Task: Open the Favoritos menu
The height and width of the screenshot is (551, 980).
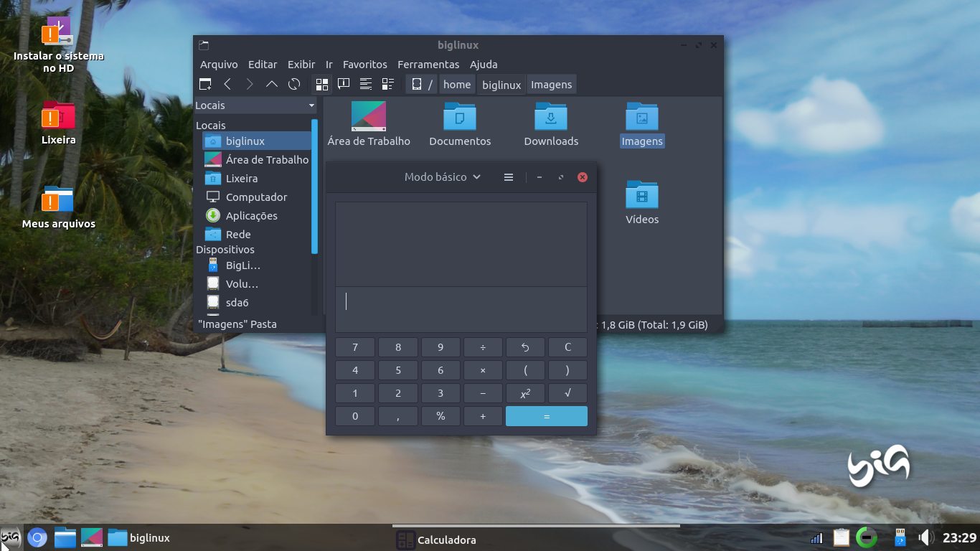Action: tap(364, 64)
